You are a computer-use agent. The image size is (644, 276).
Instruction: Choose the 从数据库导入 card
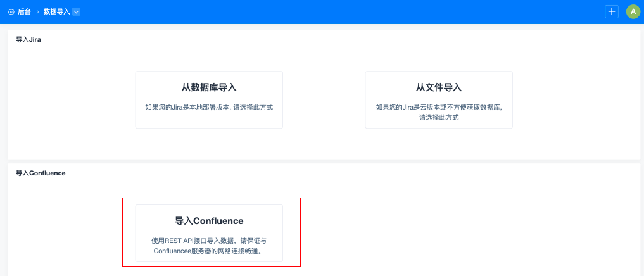click(209, 99)
